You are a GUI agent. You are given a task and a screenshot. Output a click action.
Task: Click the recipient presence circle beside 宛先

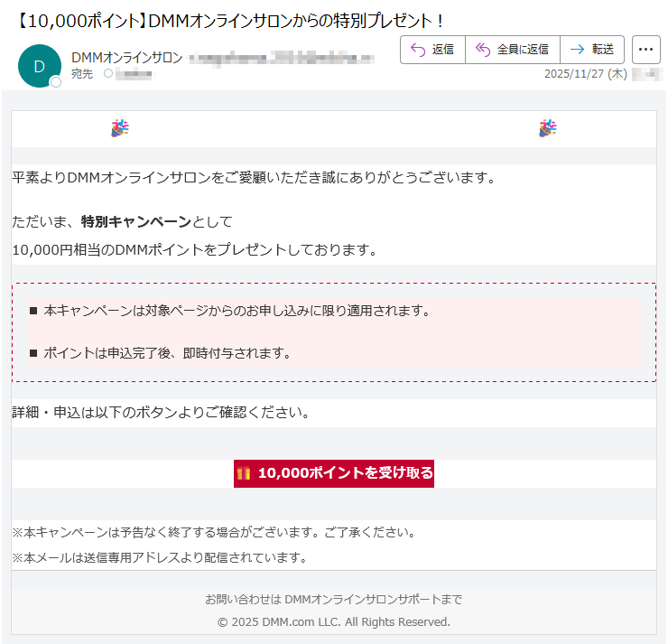(x=108, y=74)
